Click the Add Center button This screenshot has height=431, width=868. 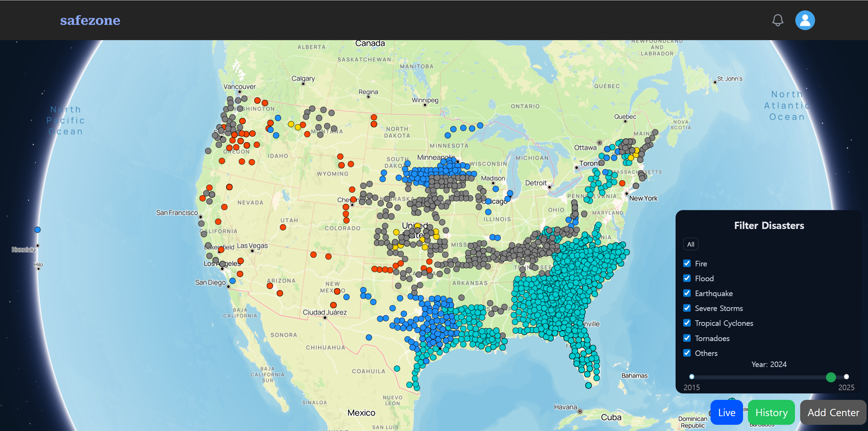[833, 412]
